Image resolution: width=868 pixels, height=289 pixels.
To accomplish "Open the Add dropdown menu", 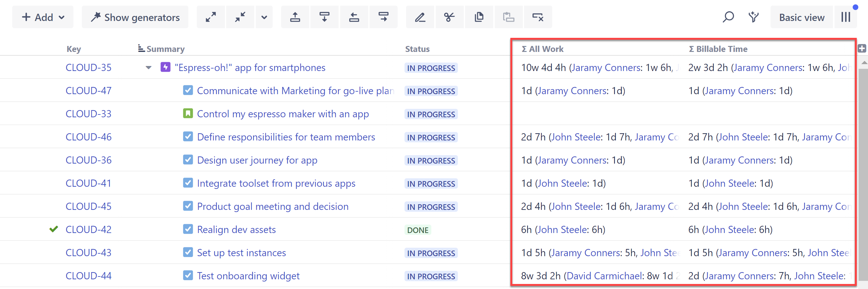I will pyautogui.click(x=42, y=17).
